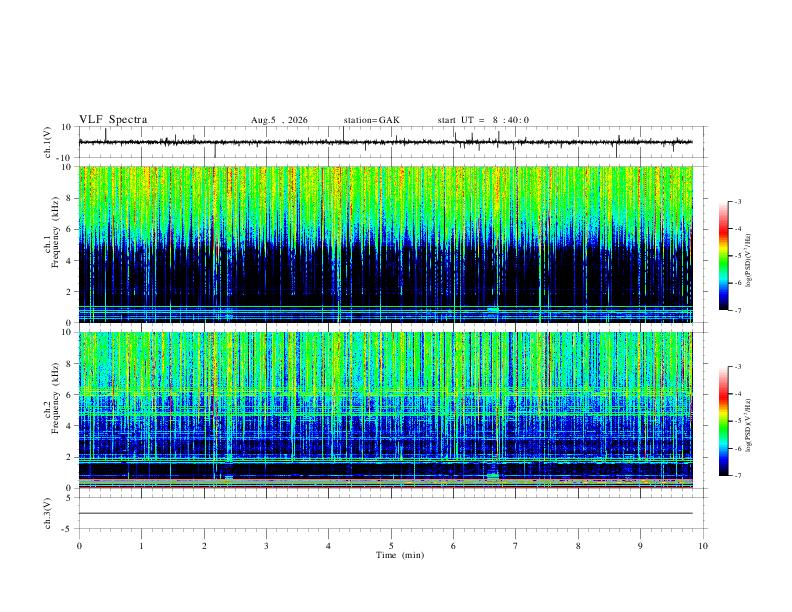Image resolution: width=792 pixels, height=612 pixels.
Task: Click the ch.3 flat voltage trace line
Action: tap(386, 513)
